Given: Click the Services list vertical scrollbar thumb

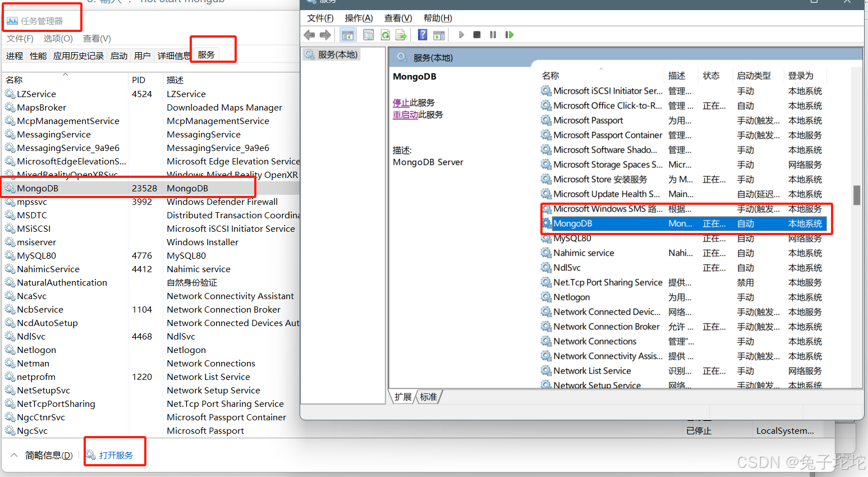Looking at the screenshot, I should tap(857, 195).
